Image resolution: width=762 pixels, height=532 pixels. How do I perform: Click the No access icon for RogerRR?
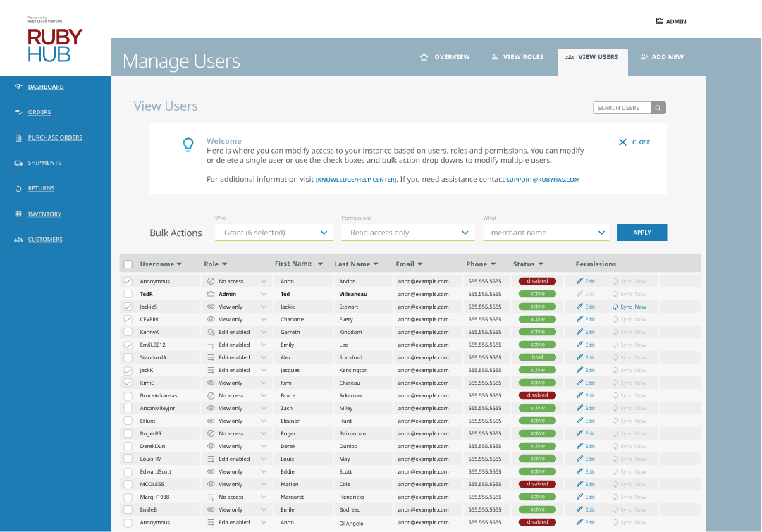[211, 433]
